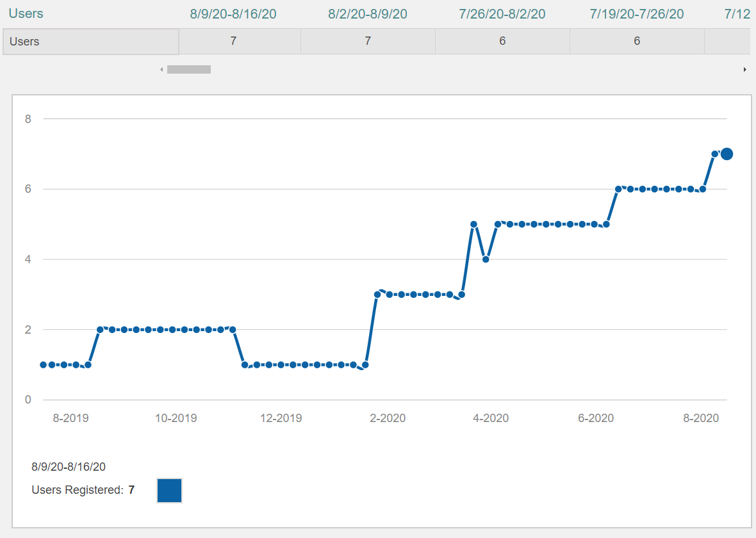Click the 4-2020 x-axis label

pos(491,418)
